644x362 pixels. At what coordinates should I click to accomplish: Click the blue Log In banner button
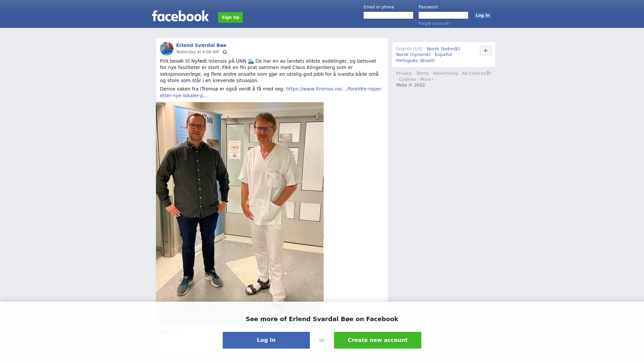[x=266, y=340]
